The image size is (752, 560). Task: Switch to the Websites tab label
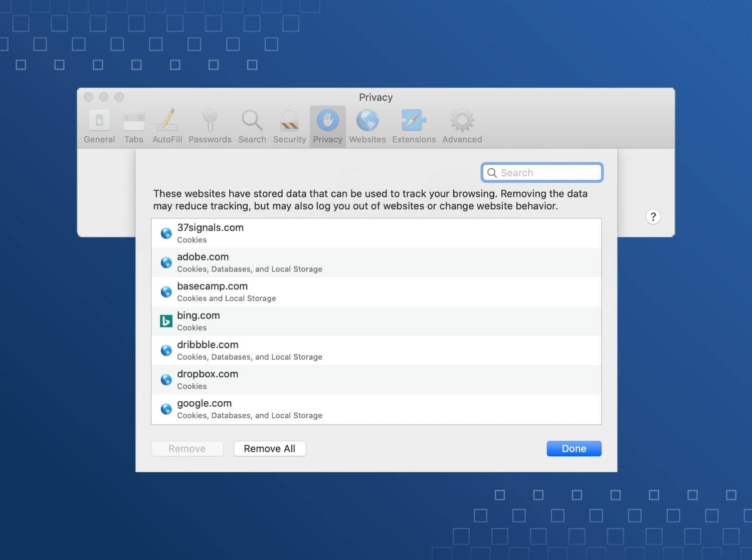367,139
